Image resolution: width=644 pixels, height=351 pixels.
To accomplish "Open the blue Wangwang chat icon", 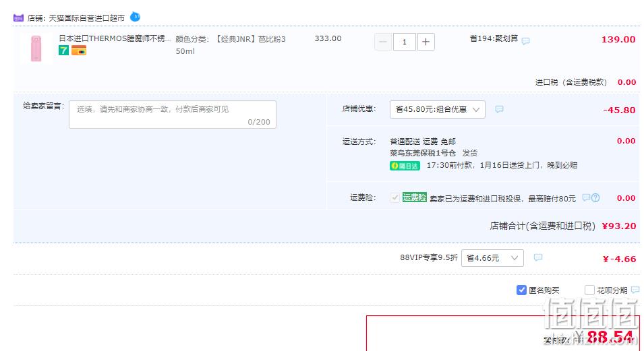I will click(x=135, y=17).
